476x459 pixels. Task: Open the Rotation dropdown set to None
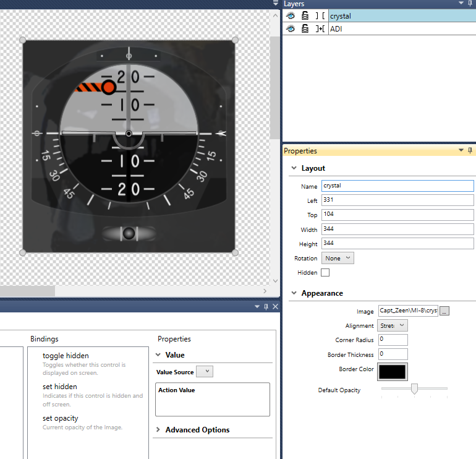338,258
